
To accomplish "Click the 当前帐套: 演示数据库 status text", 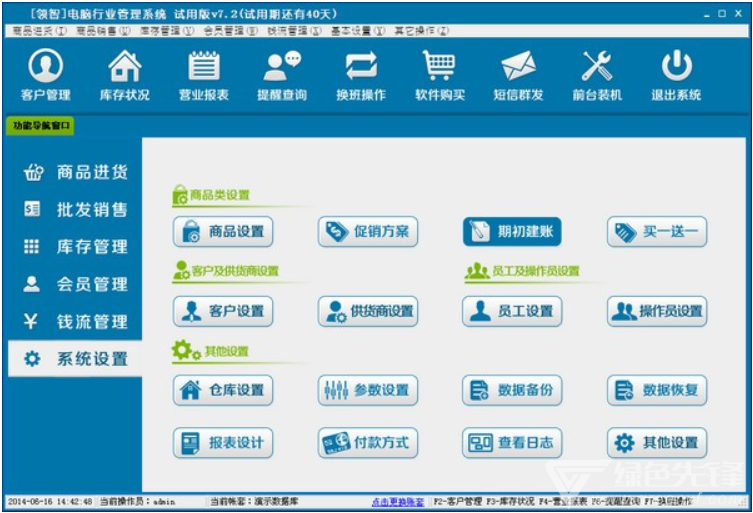I will 254,501.
